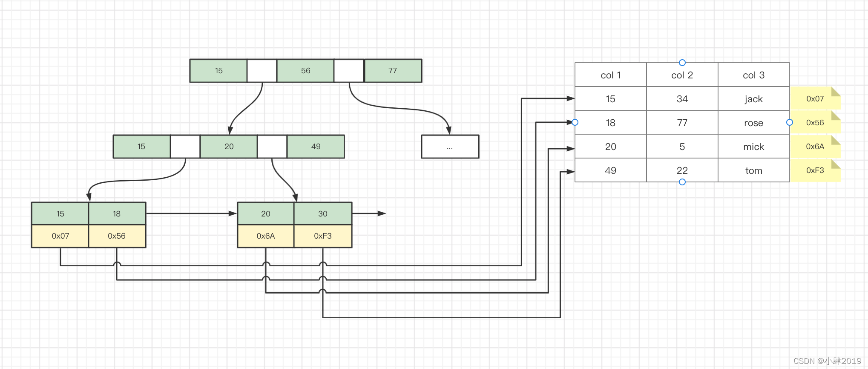Select leaf key cell 20 above 0x6A
Screen dimensions: 868x369
pos(266,213)
